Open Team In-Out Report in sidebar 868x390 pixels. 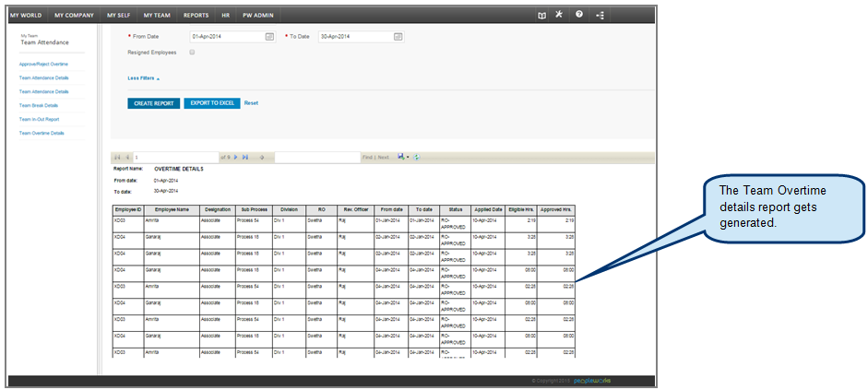40,119
